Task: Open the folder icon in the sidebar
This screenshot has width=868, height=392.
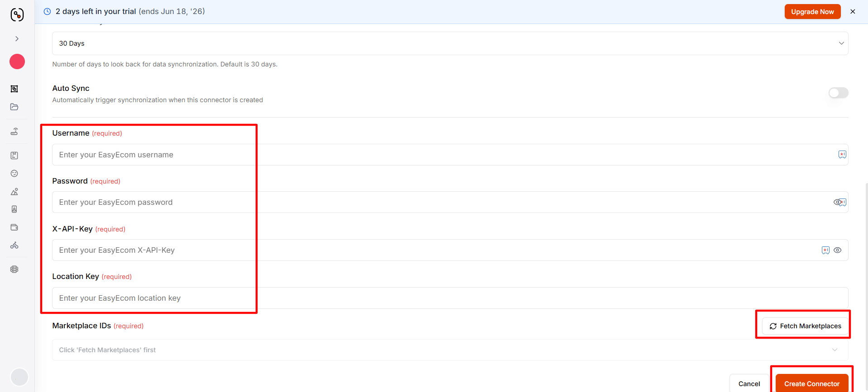Action: [14, 107]
